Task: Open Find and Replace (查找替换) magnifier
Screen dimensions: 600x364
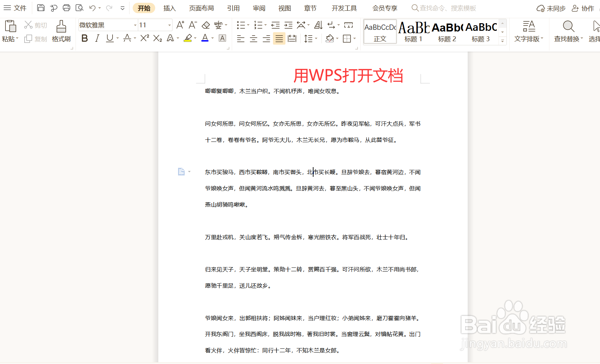Action: [x=568, y=26]
